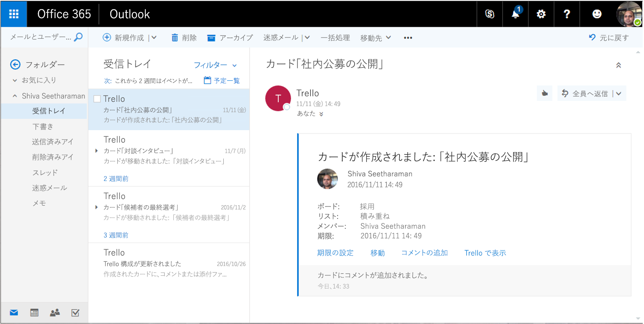Click the search magnifier icon
Screen dimensions: 644x324
(x=78, y=37)
